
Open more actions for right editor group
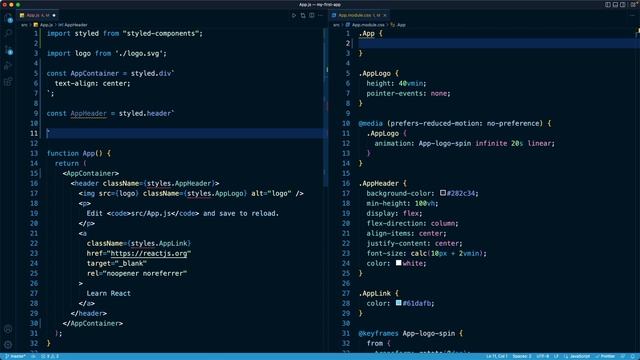click(x=632, y=16)
